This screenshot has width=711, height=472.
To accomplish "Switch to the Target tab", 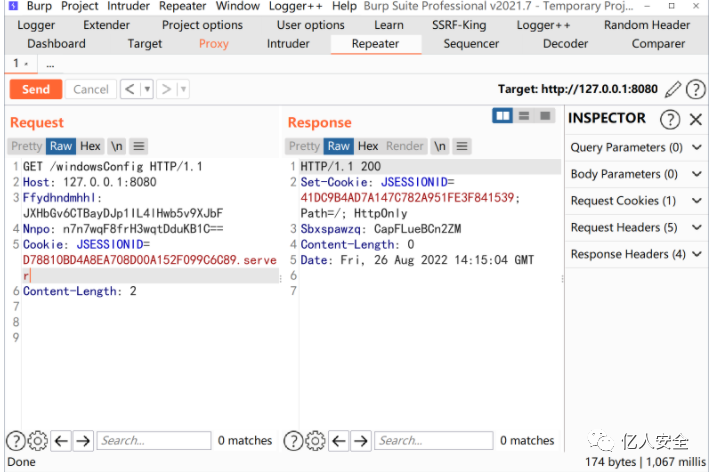I will 145,44.
